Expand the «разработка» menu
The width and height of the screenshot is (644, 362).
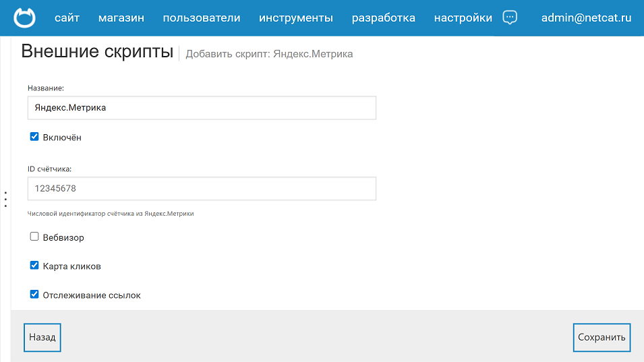tap(384, 18)
